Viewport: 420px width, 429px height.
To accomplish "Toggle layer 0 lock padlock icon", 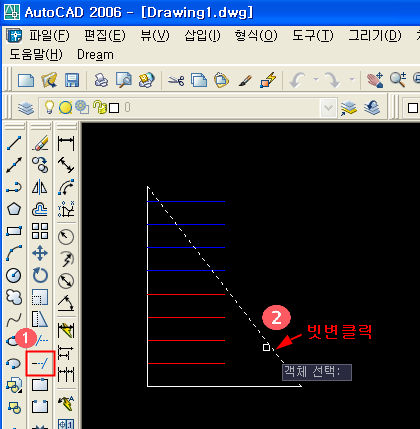I will pyautogui.click(x=99, y=107).
